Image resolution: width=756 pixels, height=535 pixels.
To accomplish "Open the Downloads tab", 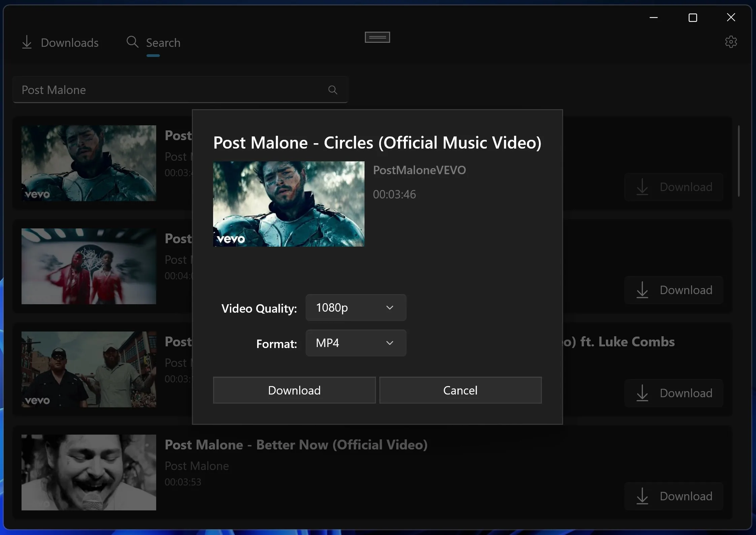I will click(x=60, y=43).
